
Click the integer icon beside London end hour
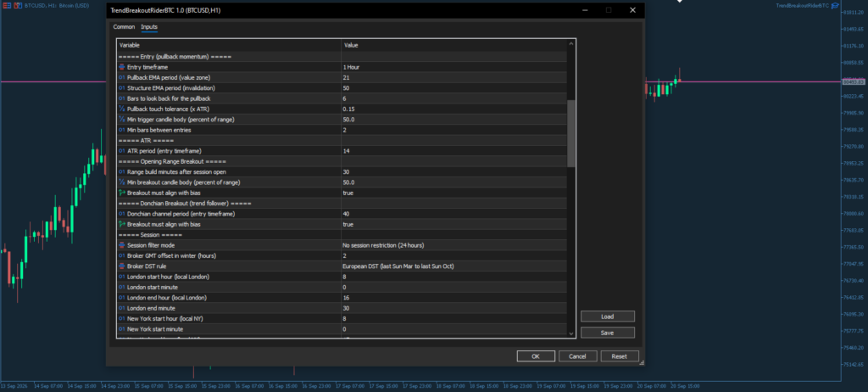click(x=122, y=298)
